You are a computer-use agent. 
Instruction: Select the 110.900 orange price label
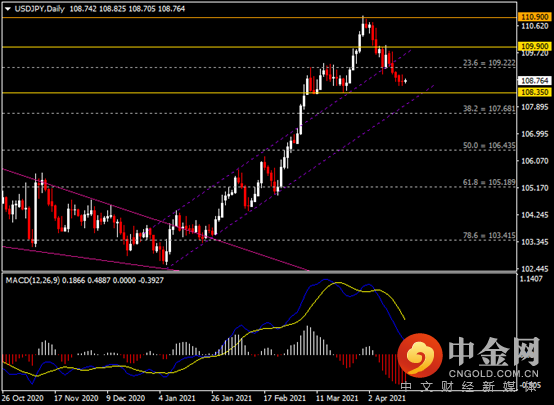pyautogui.click(x=534, y=17)
